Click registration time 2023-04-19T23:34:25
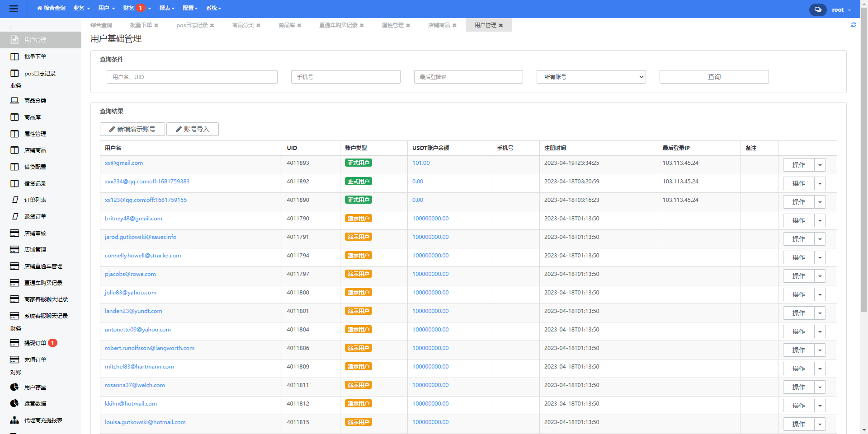 point(571,163)
